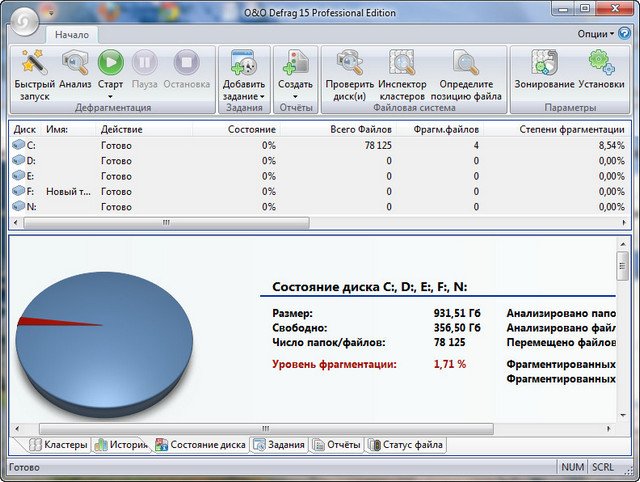Click the NUM status bar indicator
The height and width of the screenshot is (482, 640).
[572, 467]
